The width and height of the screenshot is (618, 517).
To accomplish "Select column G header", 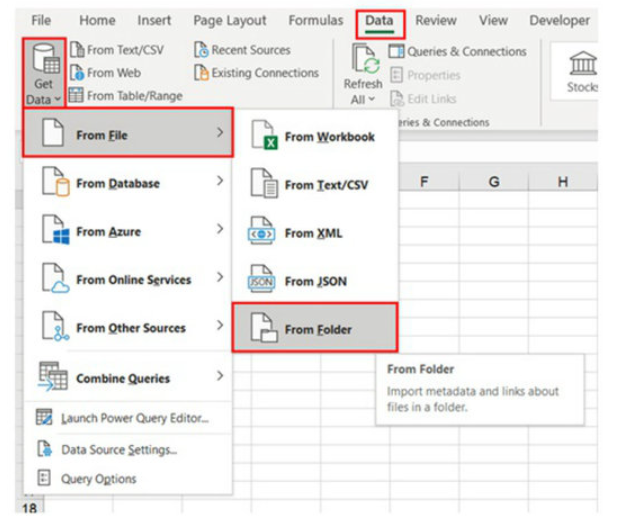I will point(493,182).
